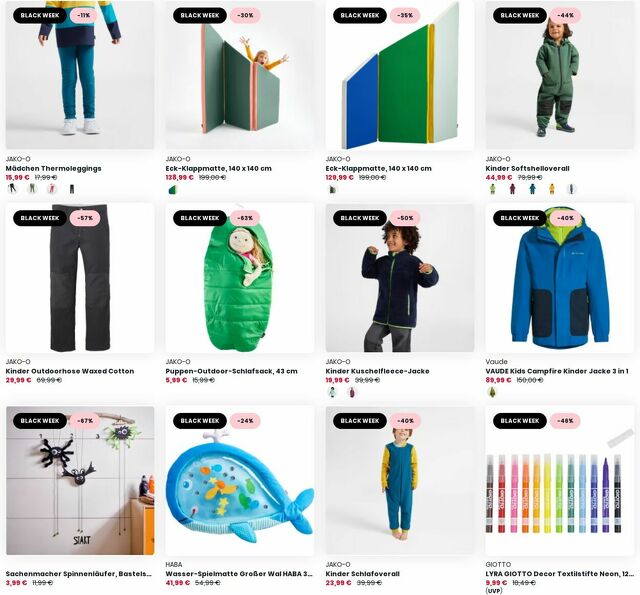The height and width of the screenshot is (595, 640).
Task: Click the HABA brand label
Action: point(173,564)
